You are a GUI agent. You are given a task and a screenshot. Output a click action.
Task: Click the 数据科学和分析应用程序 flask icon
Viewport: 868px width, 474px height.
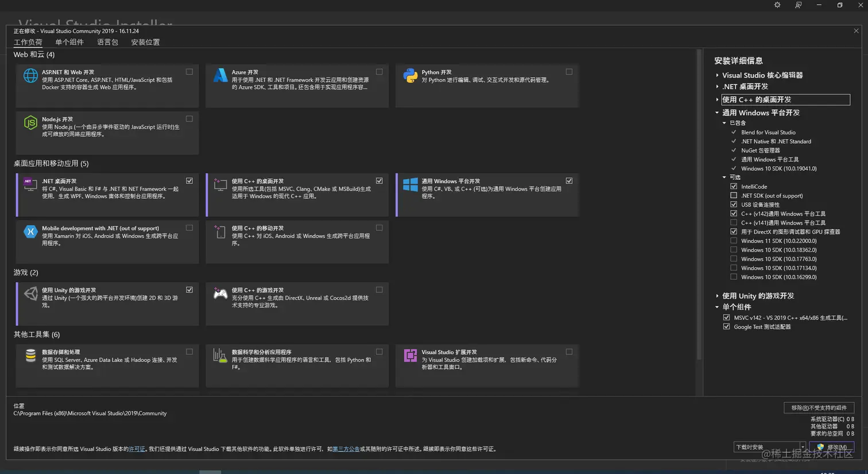pos(220,356)
